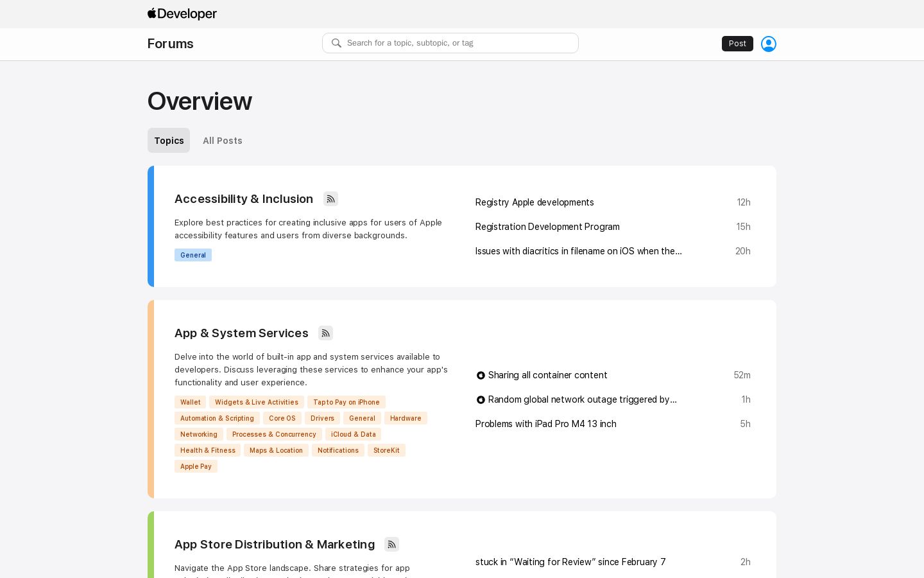Select the Networking tag
Screen dimensions: 924x578
199,434
